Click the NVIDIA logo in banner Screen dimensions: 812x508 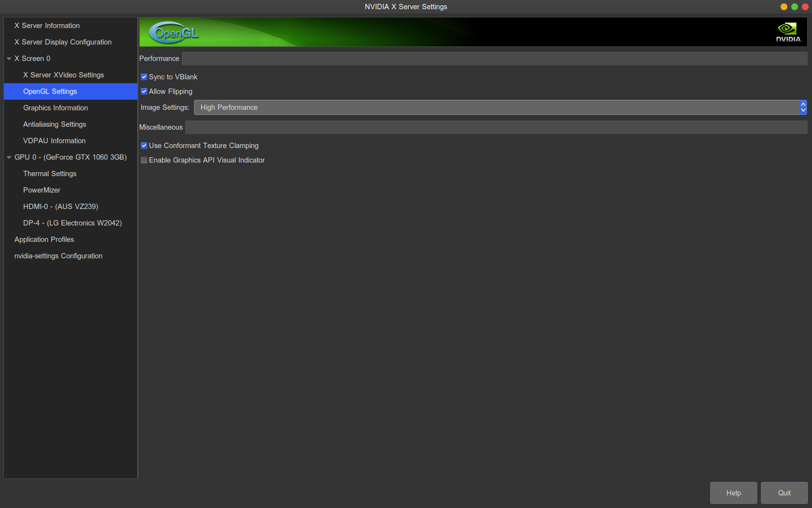click(x=788, y=32)
